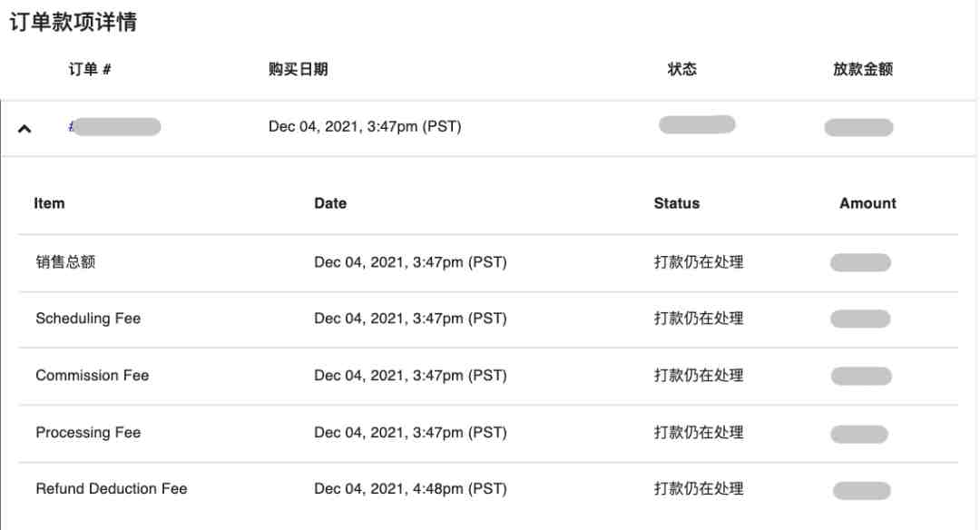Click the 状态 column header
The width and height of the screenshot is (980, 530).
click(681, 69)
